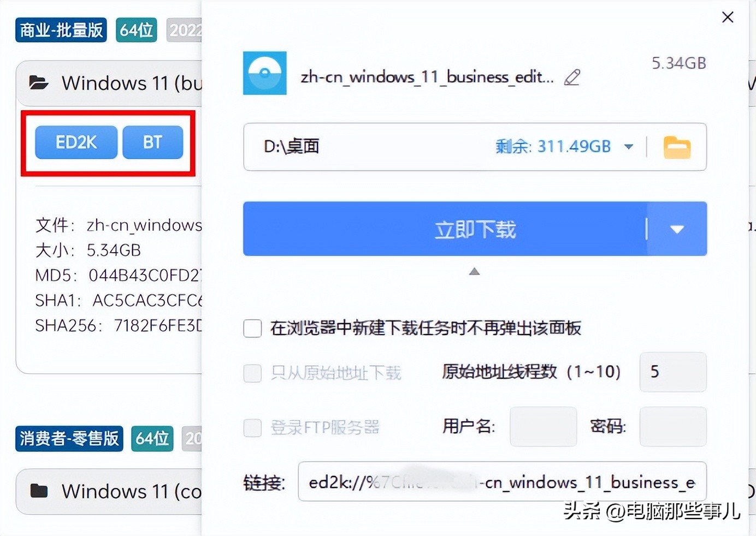Screen dimensions: 756x536
Task: Click the open folder icon beside Windows 11 (bu
Action: click(39, 83)
